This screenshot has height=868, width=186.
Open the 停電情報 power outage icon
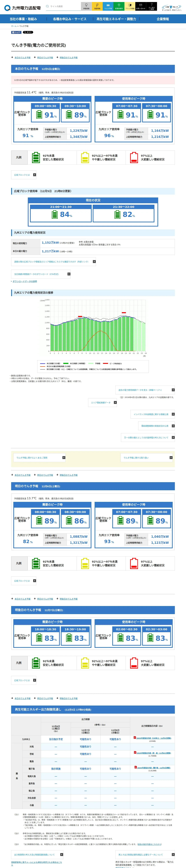coord(86,6)
